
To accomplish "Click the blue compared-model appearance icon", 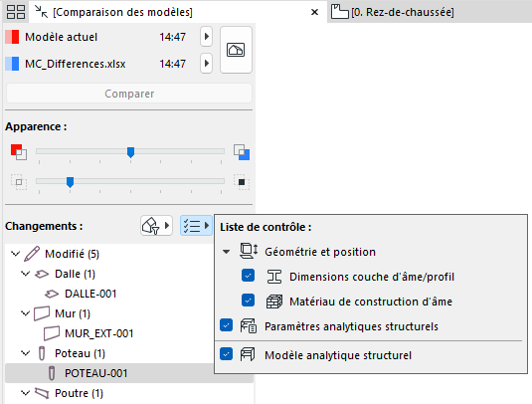I will [242, 152].
